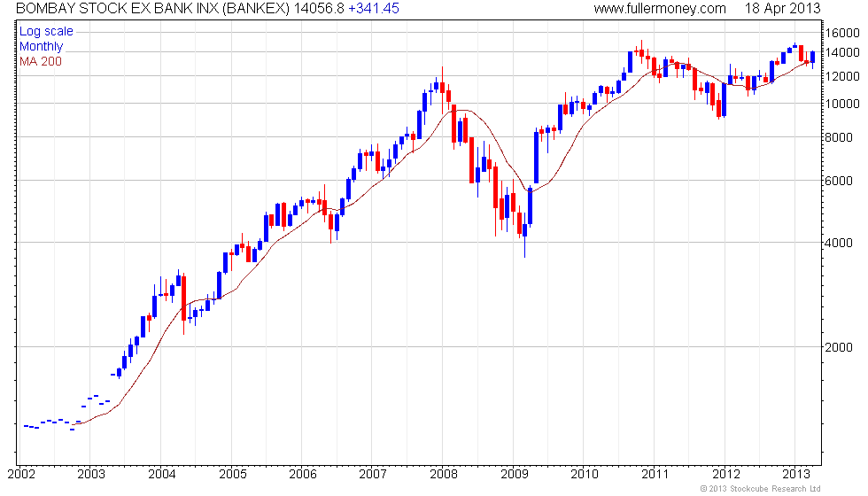Click the 16000 price axis label
868x496 pixels.
click(842, 33)
